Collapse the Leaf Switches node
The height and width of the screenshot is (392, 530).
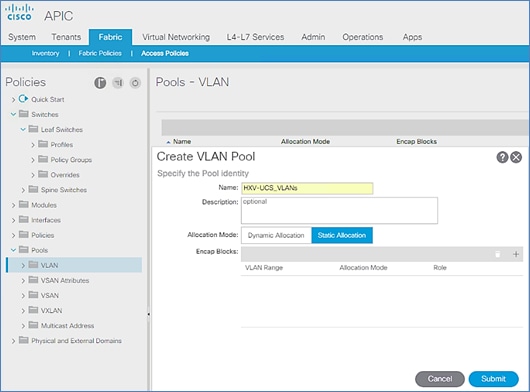click(23, 129)
